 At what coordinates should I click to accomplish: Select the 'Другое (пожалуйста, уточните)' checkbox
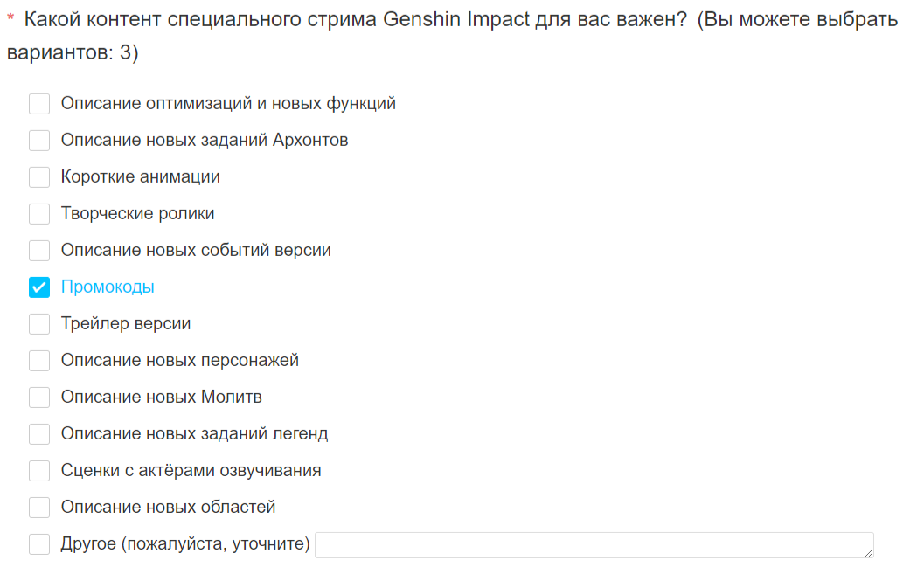(39, 544)
